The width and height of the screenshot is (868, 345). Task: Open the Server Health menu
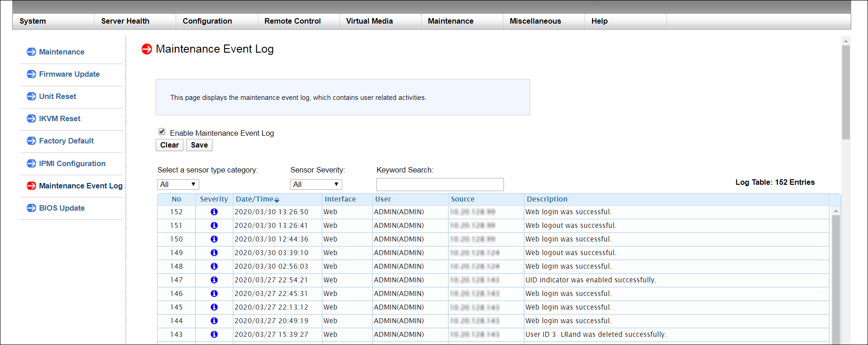[125, 21]
